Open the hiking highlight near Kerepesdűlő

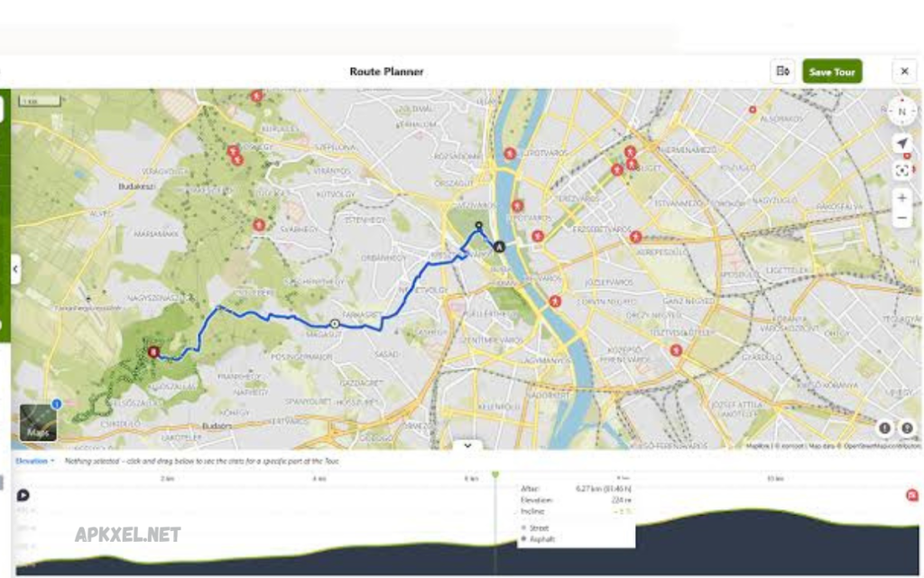coord(635,237)
